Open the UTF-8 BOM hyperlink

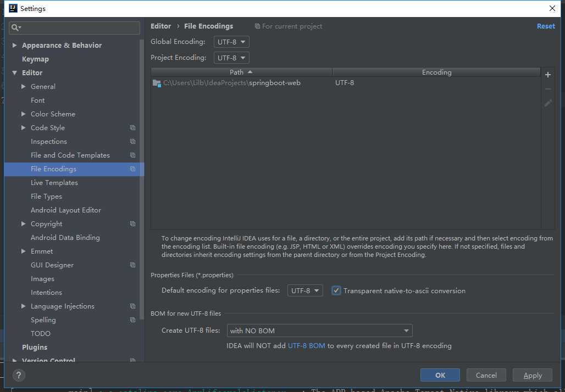[306, 345]
